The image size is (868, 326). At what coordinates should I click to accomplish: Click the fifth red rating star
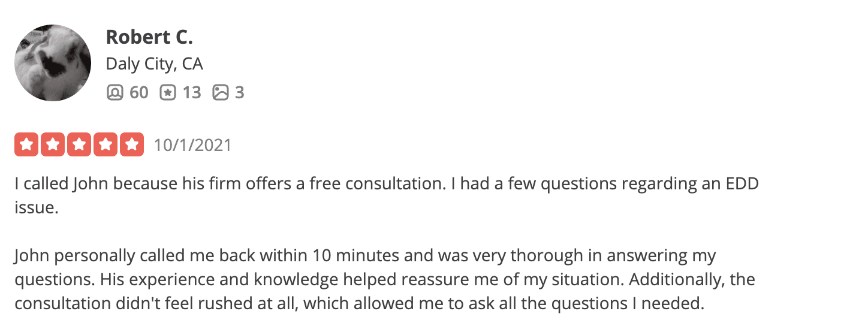(x=132, y=145)
